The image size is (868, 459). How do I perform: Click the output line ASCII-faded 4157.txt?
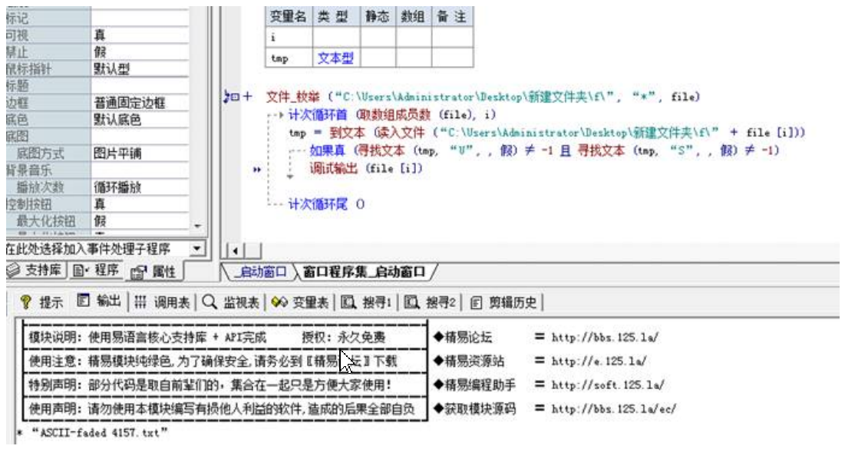99,432
